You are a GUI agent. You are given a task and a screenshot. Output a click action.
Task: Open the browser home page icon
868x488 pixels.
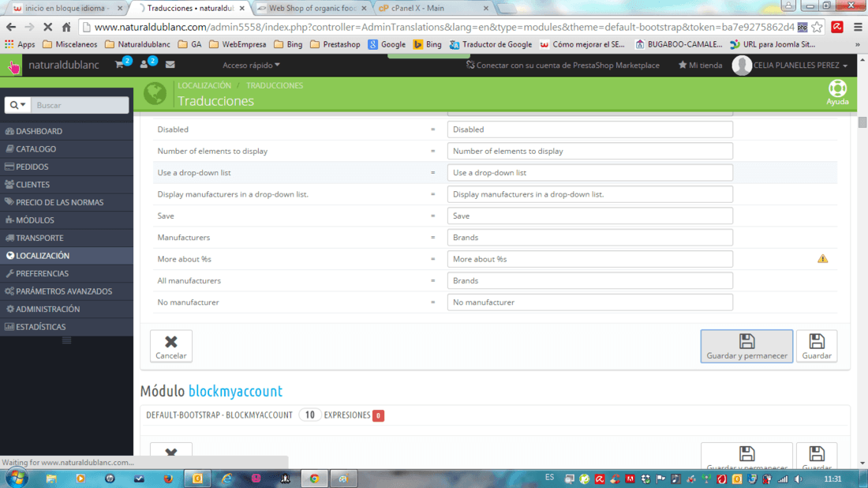click(66, 27)
